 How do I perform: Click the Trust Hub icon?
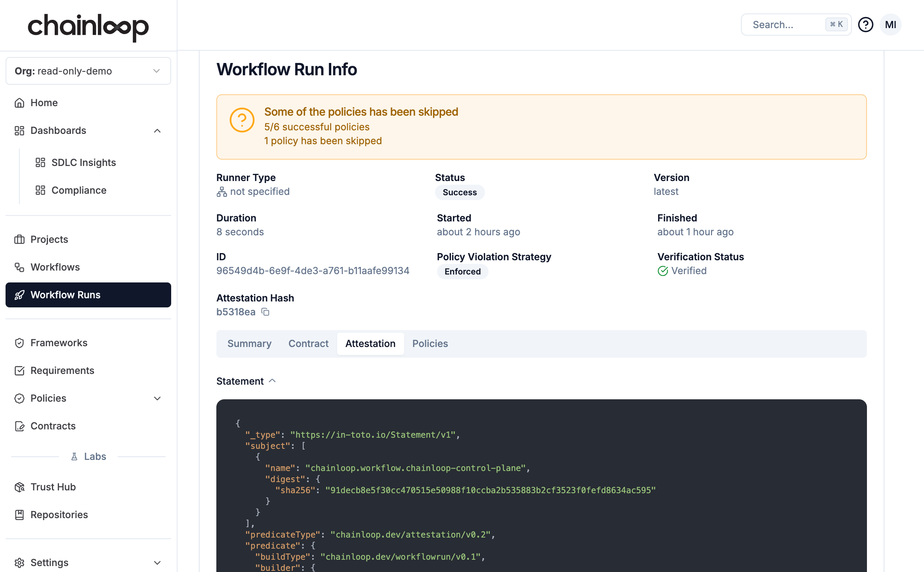[x=19, y=487]
